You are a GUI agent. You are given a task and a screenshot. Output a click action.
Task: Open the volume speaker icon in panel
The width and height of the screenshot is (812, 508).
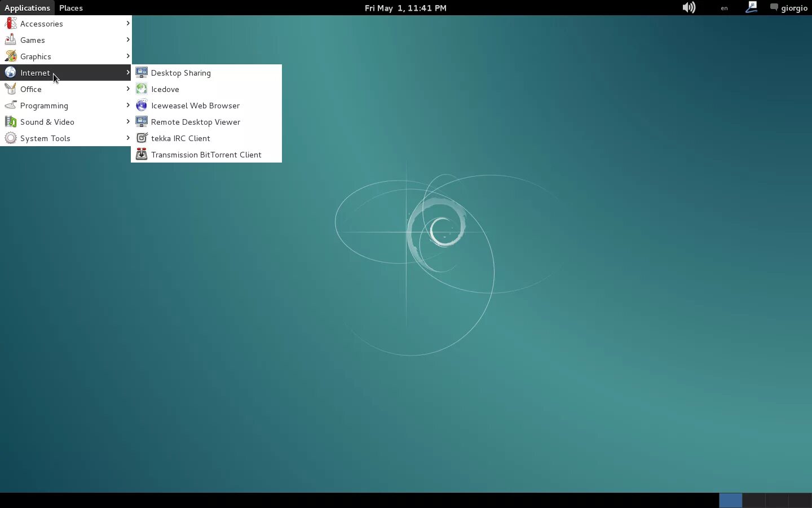point(689,7)
